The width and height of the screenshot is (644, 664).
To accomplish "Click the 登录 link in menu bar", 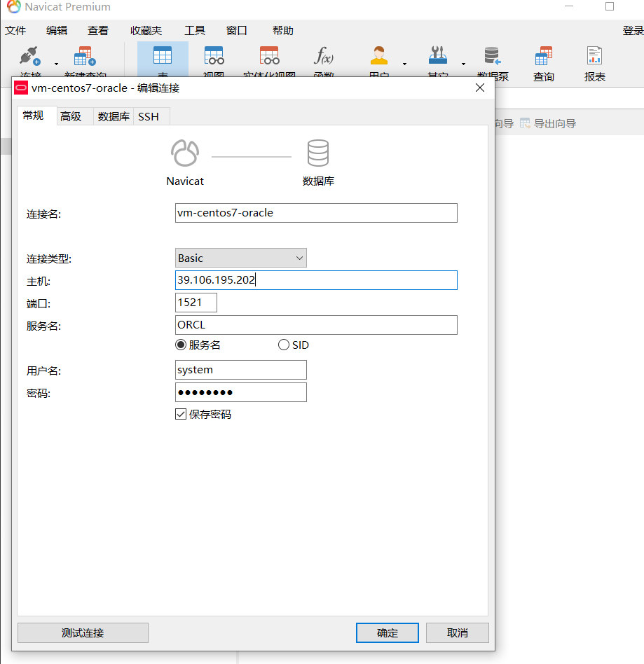I will [633, 31].
